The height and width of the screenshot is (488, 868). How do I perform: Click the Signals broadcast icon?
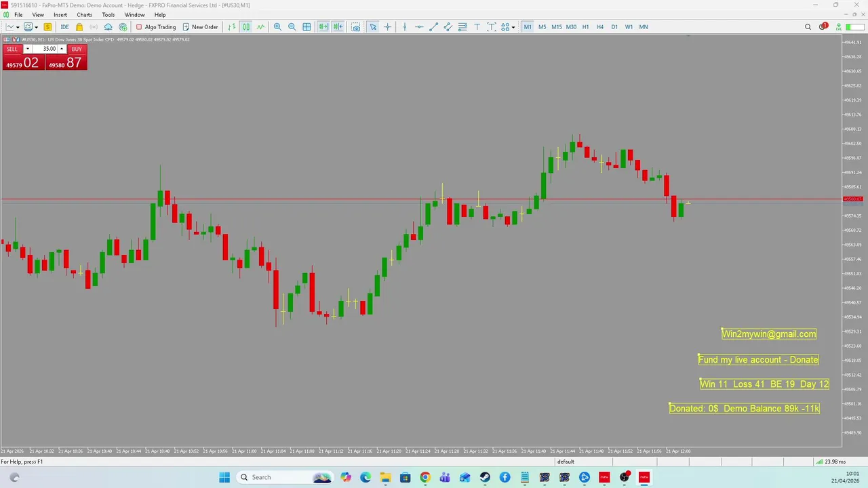click(x=94, y=27)
